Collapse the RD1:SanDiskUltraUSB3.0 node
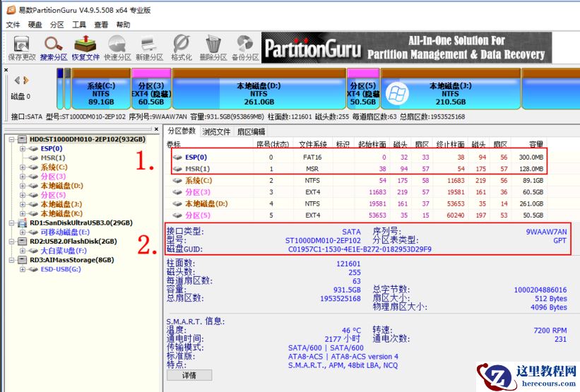 [11, 223]
